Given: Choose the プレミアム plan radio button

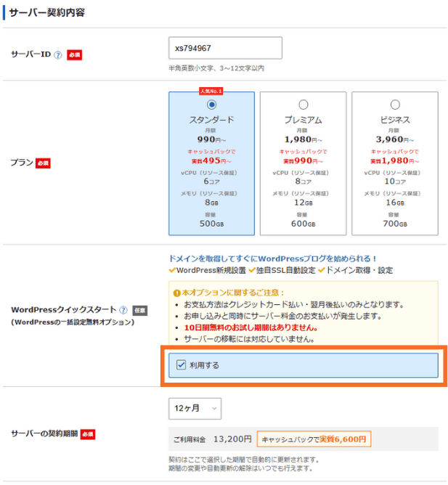Looking at the screenshot, I should (x=303, y=105).
